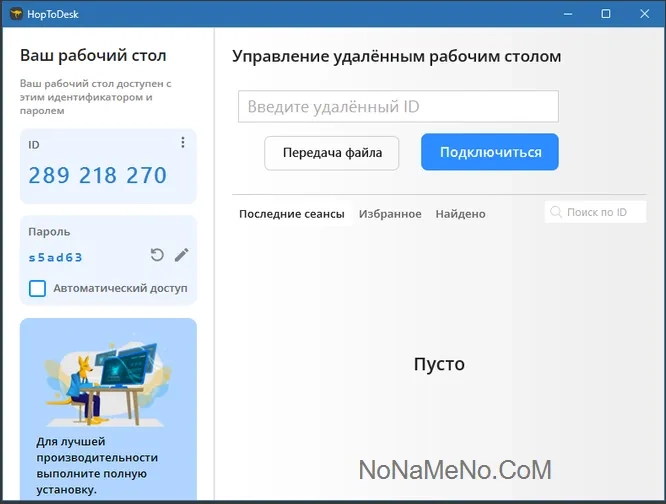Screen dimensions: 666x504
Task: Click the password text s5ad63
Action: 56,257
